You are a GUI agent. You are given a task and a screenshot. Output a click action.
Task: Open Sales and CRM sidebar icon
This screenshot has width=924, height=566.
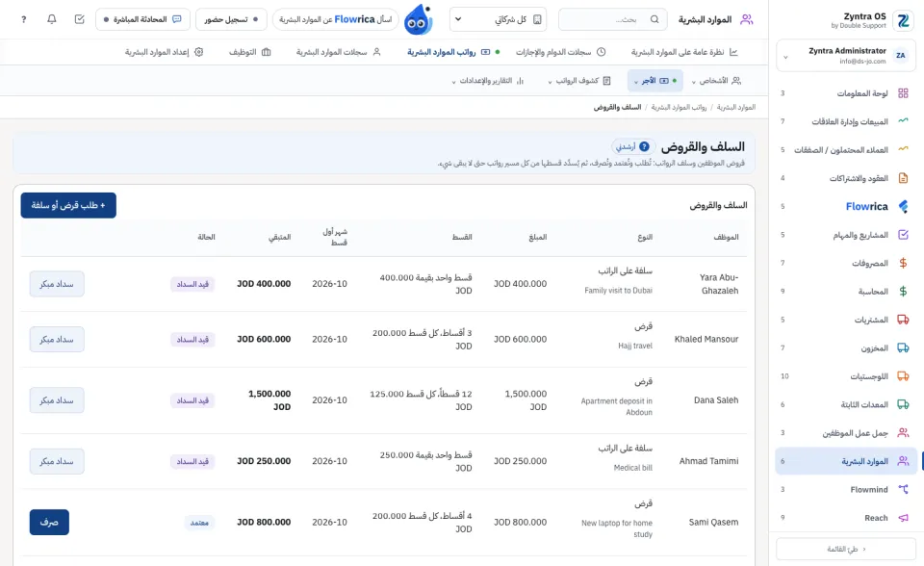[x=903, y=121]
